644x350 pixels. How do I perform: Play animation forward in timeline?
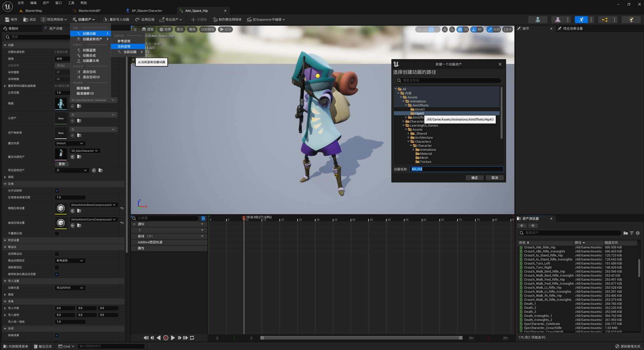(x=173, y=338)
